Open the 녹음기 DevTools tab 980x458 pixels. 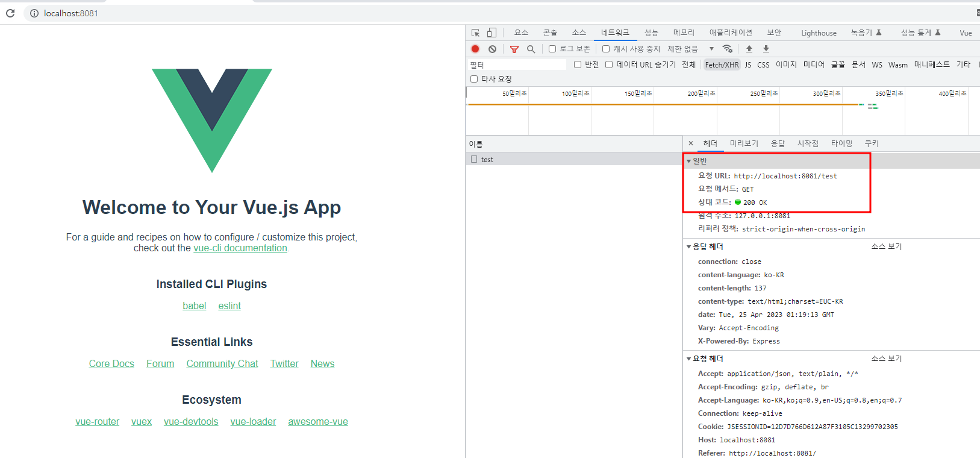click(866, 33)
